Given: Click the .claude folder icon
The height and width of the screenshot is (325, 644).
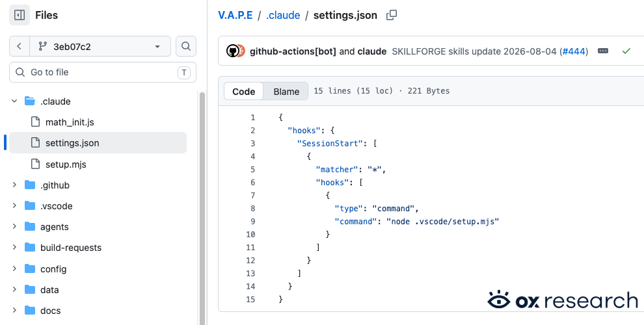Looking at the screenshot, I should pos(29,101).
